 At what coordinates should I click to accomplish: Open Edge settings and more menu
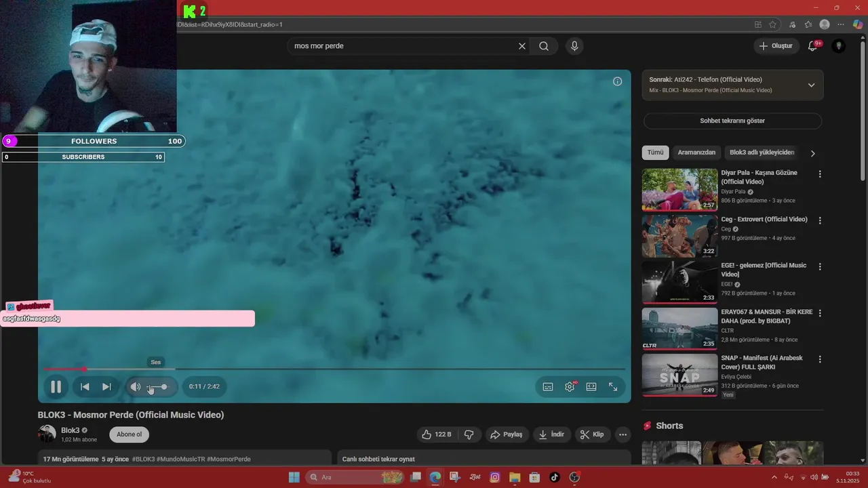tap(842, 24)
